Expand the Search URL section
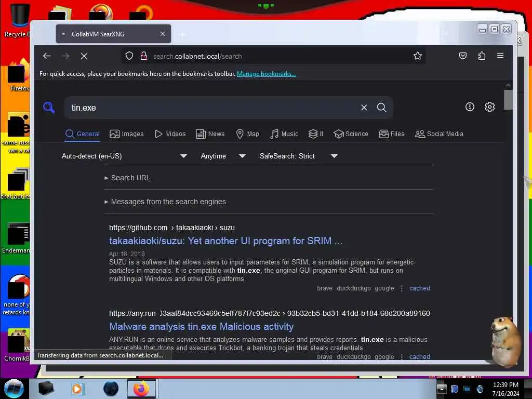The height and width of the screenshot is (399, 532). tap(128, 178)
